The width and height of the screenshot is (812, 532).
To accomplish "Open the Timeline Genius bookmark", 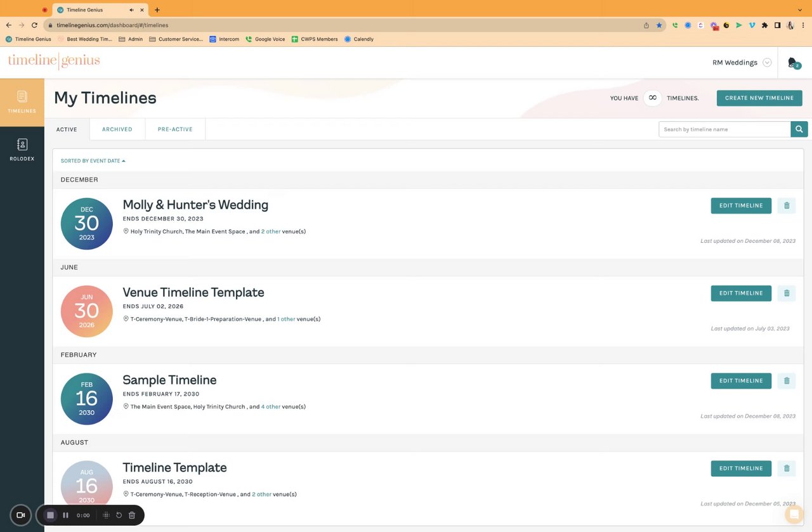I will point(29,39).
